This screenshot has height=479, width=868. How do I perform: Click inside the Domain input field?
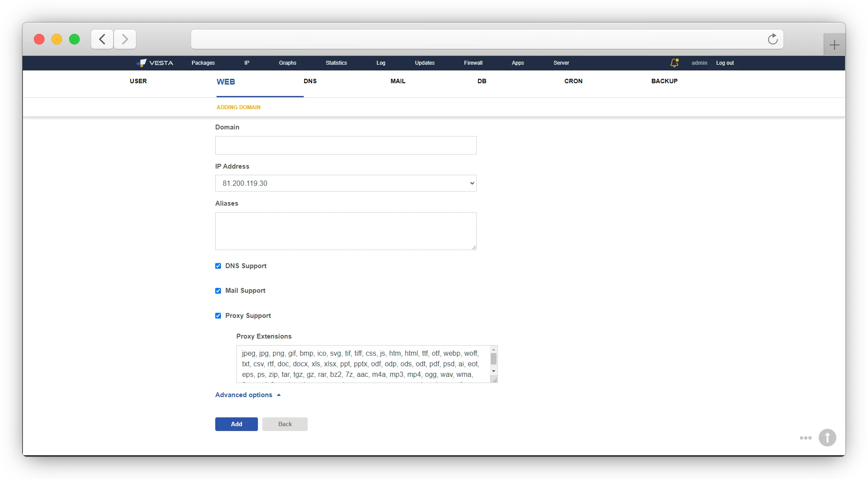(346, 145)
